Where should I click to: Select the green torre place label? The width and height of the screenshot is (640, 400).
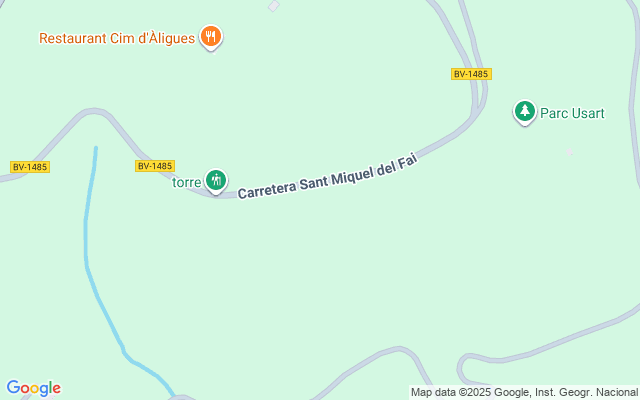[187, 182]
